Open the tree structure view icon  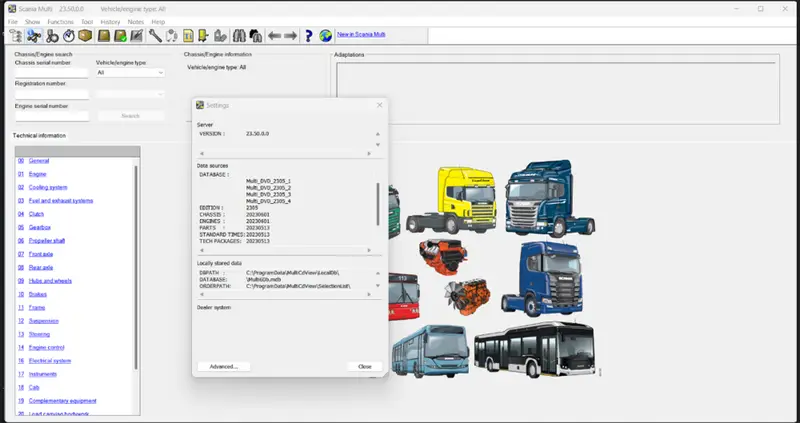(x=16, y=36)
